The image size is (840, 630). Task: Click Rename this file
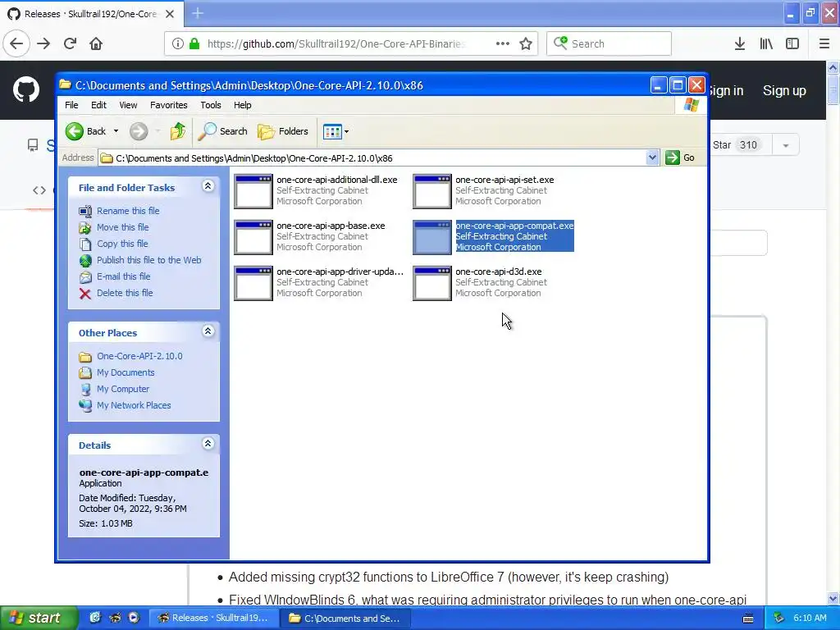pos(128,211)
